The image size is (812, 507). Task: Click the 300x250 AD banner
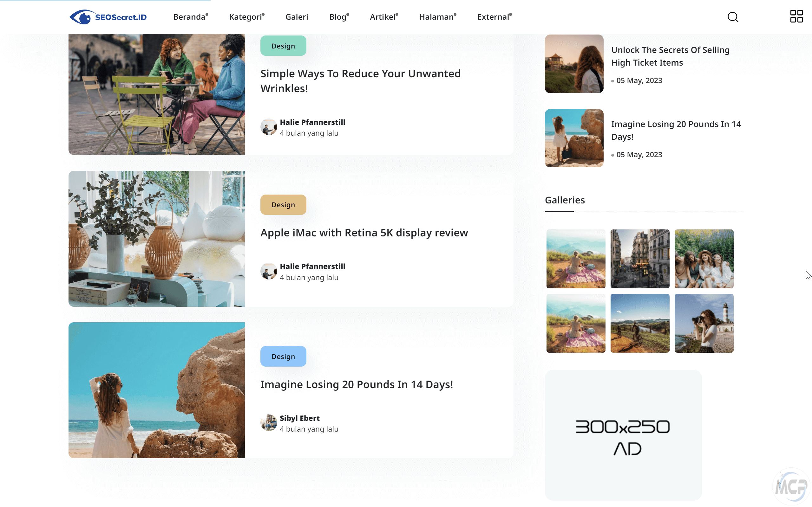pyautogui.click(x=623, y=435)
